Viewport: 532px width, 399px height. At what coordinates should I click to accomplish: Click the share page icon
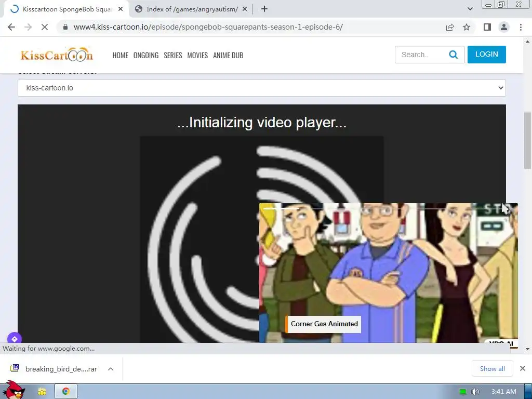pyautogui.click(x=450, y=27)
